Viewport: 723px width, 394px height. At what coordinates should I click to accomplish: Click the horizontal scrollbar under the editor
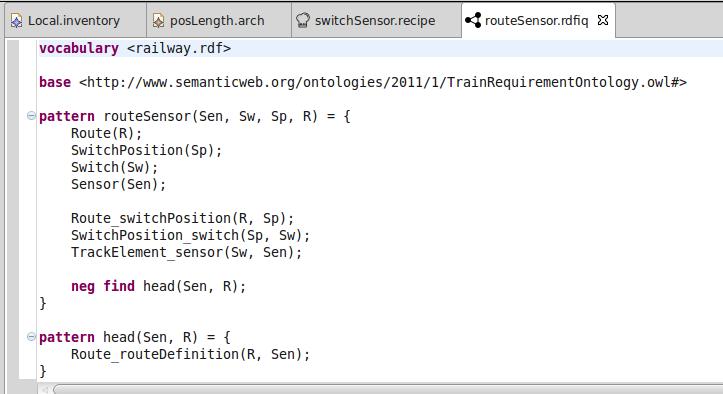(387, 389)
